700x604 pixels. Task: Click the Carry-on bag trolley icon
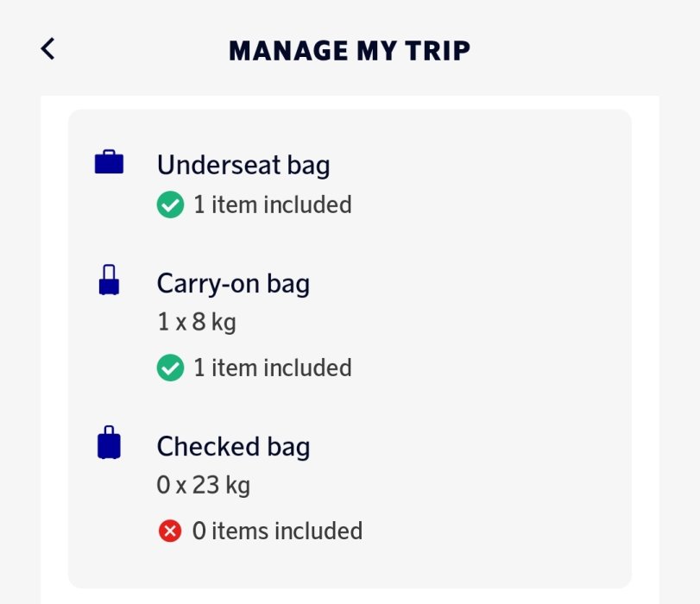(x=109, y=280)
